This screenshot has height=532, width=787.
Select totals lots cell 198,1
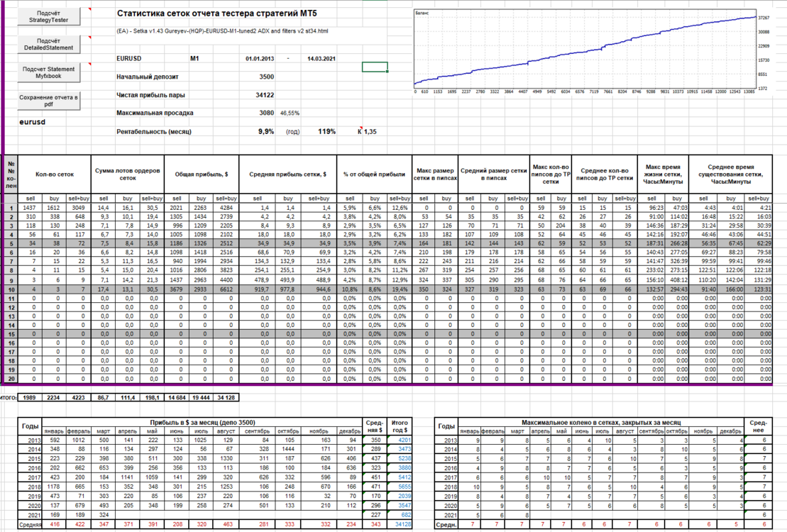point(152,397)
